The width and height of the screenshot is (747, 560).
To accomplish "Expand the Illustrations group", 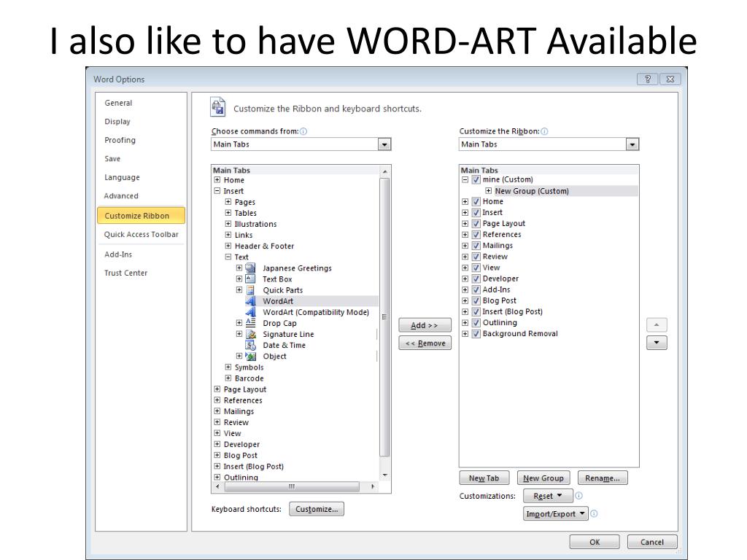I will pos(228,224).
